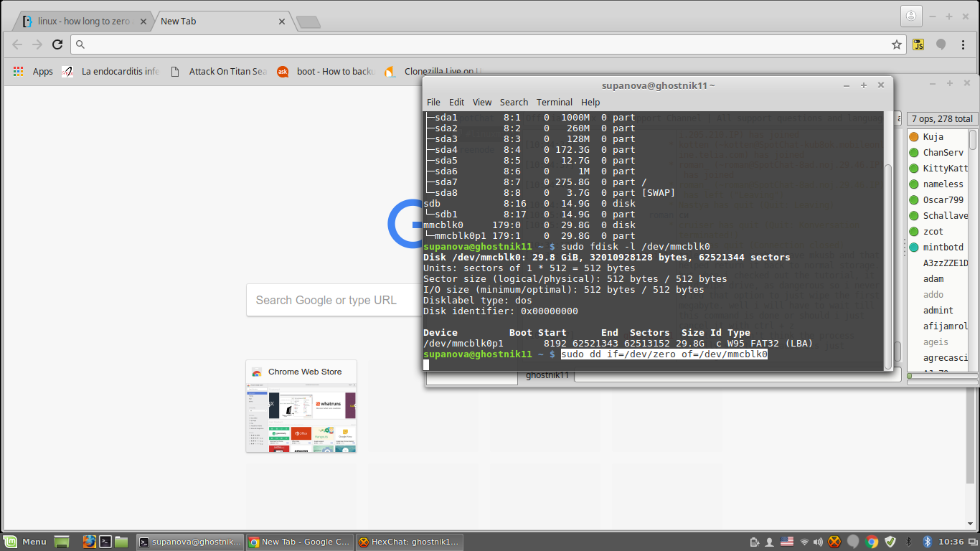Open terminal Terminal menu

click(555, 102)
